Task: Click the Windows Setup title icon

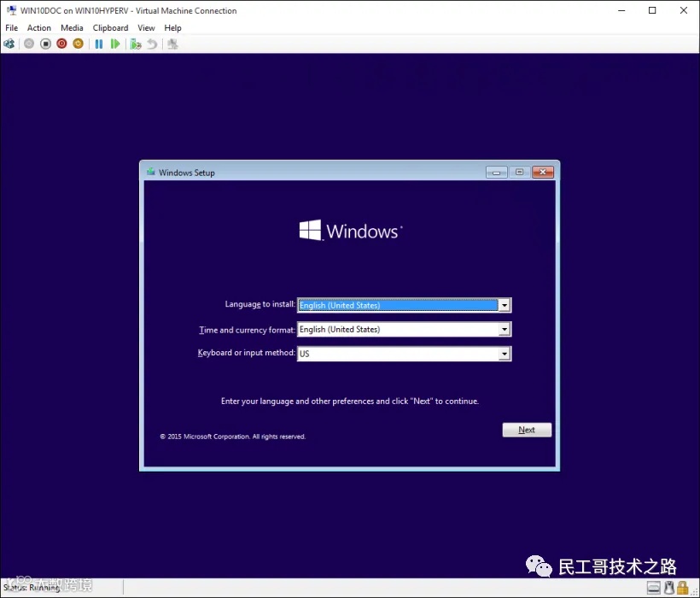Action: [151, 172]
